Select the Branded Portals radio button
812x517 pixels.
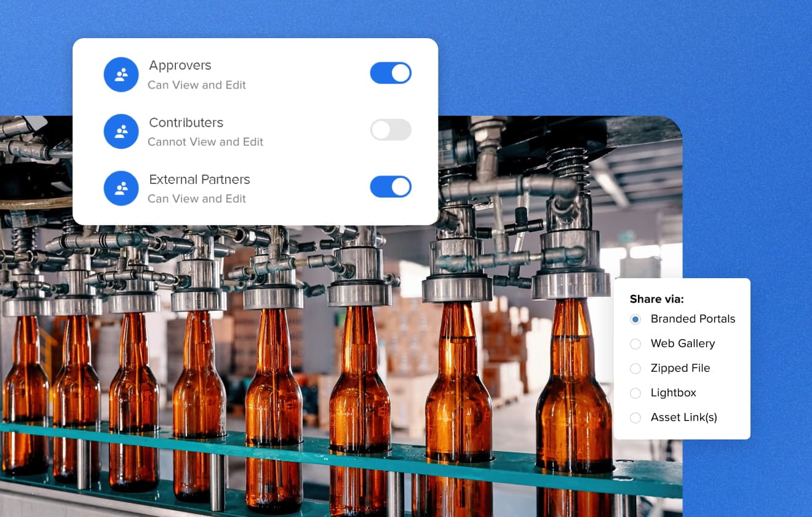(635, 319)
